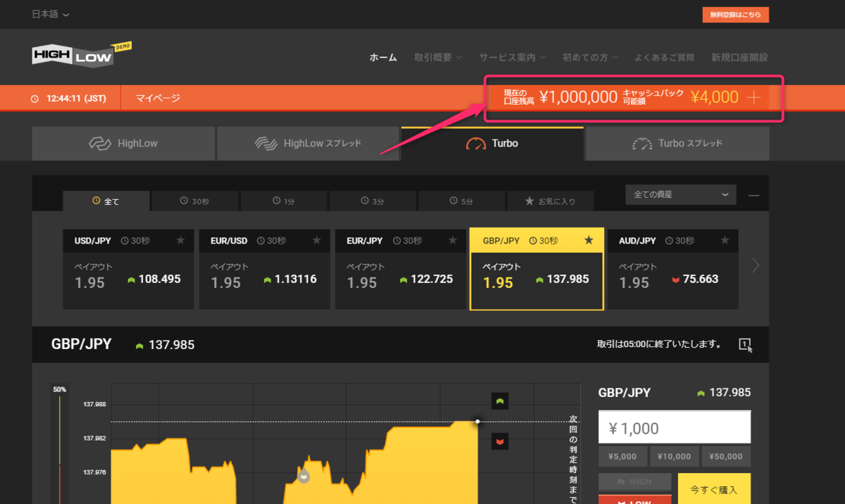Click the 今すぐ購入 buy button
The image size is (845, 504).
[714, 489]
